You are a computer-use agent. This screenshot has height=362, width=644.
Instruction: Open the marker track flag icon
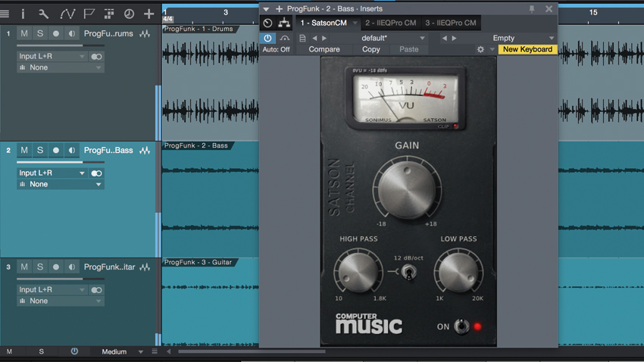pyautogui.click(x=89, y=14)
